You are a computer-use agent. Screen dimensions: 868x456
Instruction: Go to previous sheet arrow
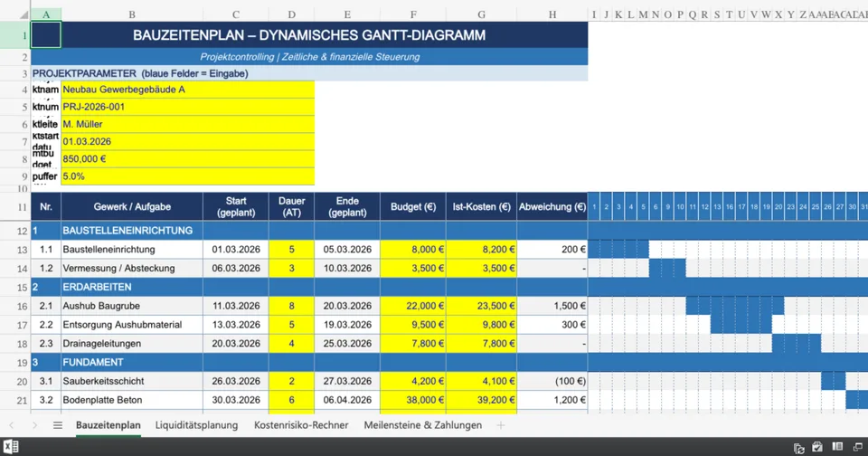(x=12, y=425)
